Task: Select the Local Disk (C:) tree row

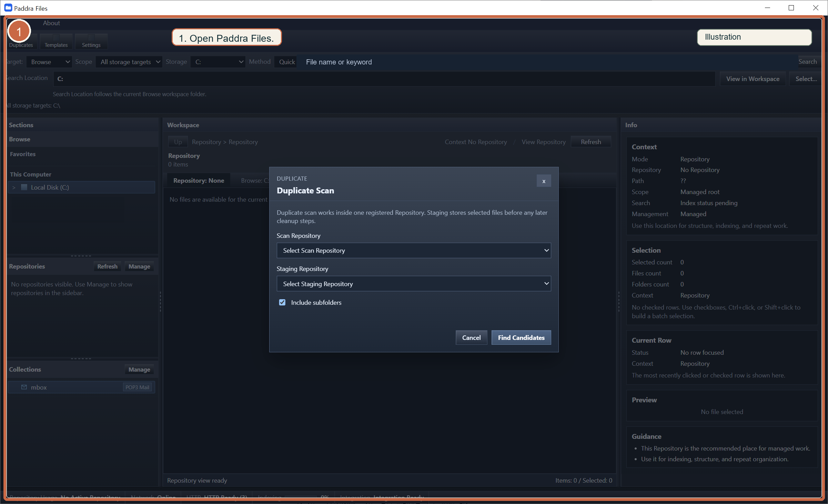Action: click(x=82, y=188)
